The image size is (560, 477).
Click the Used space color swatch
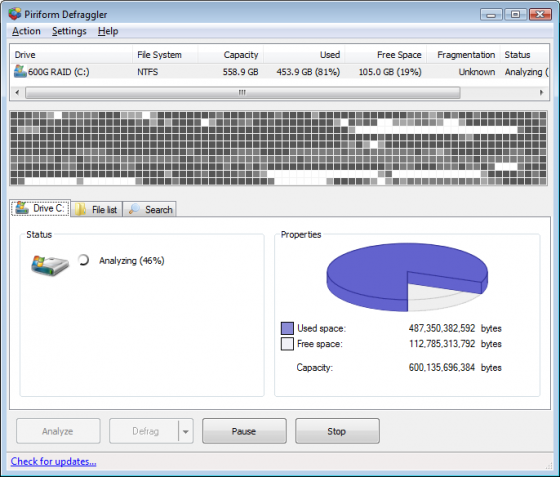tap(287, 328)
